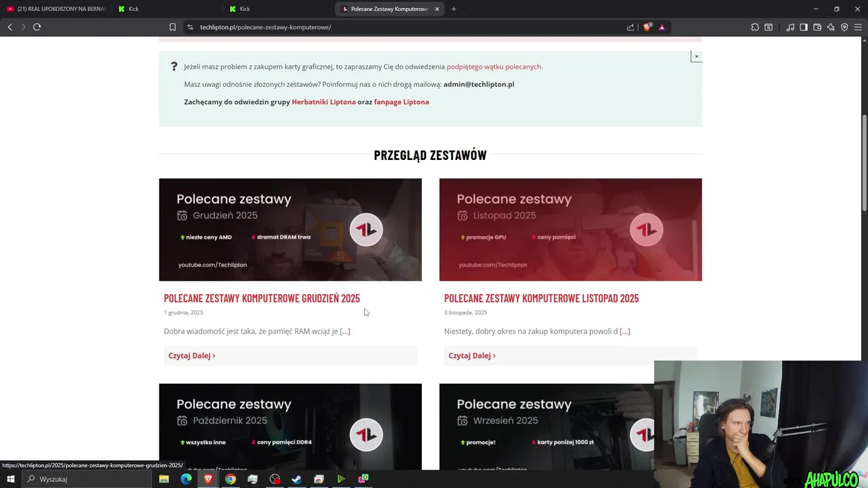868x488 pixels.
Task: Open Polecane Zestawy Komputerowe Grudzień 2025 title
Action: [x=262, y=298]
